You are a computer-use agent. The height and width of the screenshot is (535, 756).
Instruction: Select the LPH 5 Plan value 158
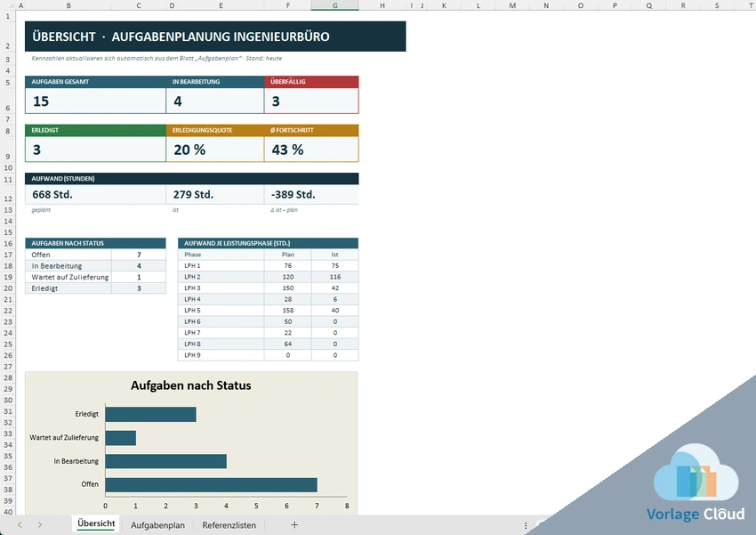[x=288, y=310]
